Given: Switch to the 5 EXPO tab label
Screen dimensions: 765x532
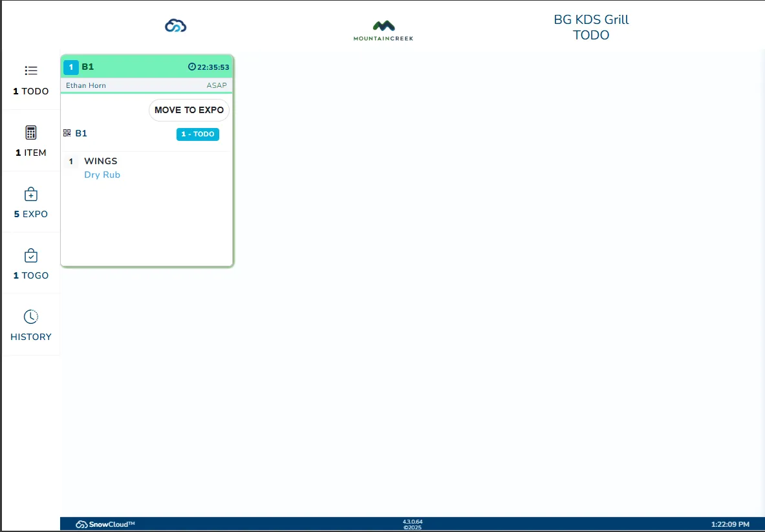Looking at the screenshot, I should [x=31, y=214].
